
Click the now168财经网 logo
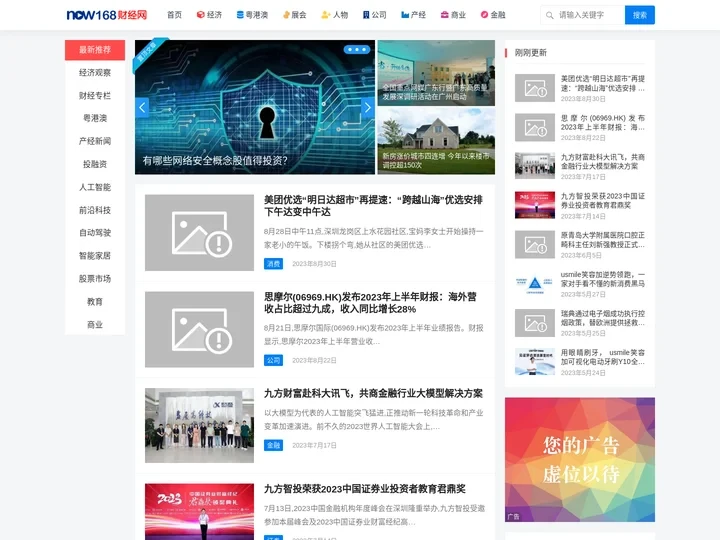[107, 15]
